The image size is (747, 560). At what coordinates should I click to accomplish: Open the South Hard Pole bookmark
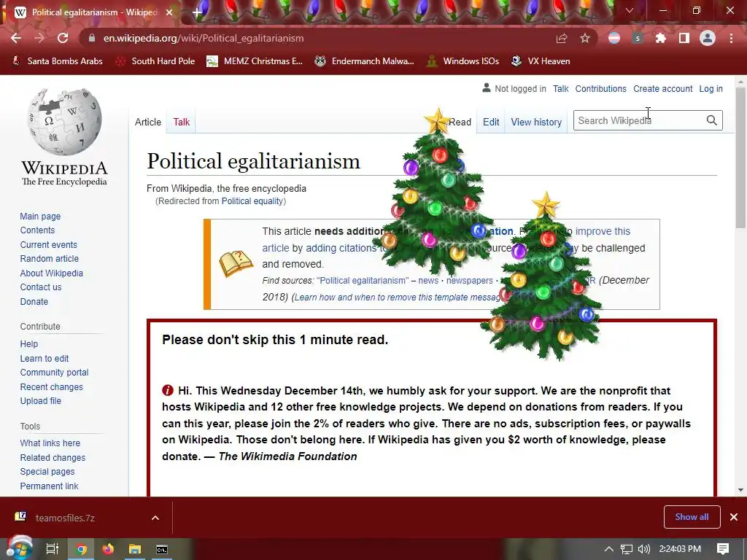click(x=156, y=61)
